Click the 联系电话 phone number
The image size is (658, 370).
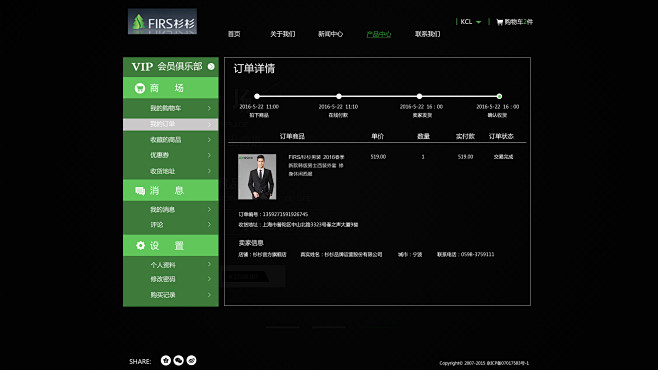click(465, 255)
